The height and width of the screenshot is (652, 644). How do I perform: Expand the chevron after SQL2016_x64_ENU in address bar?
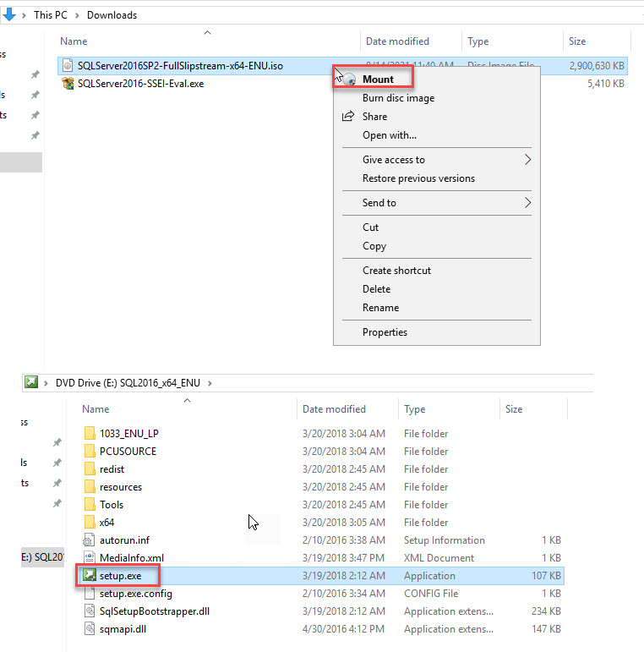[x=210, y=382]
